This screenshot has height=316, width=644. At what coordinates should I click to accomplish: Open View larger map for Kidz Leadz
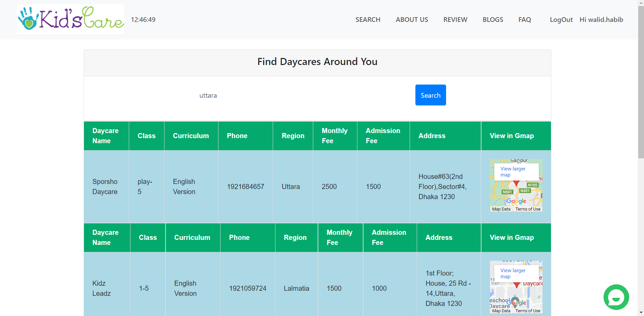pyautogui.click(x=513, y=273)
